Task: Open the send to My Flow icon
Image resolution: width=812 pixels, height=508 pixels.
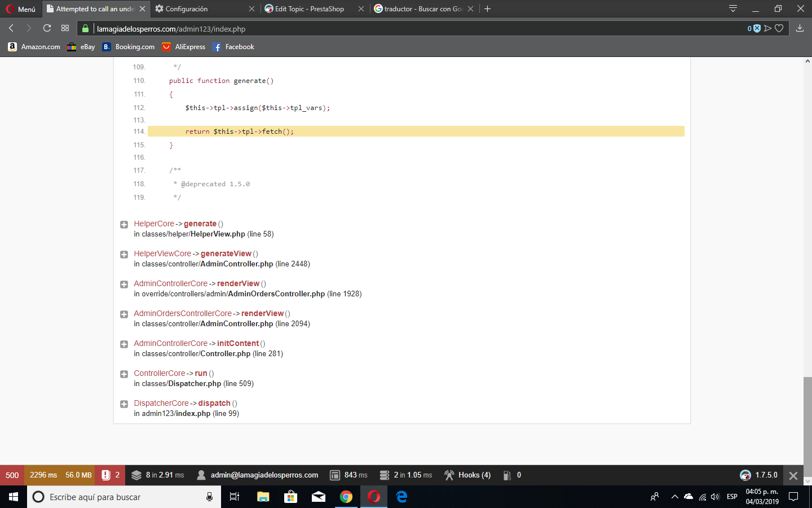Action: pos(767,29)
